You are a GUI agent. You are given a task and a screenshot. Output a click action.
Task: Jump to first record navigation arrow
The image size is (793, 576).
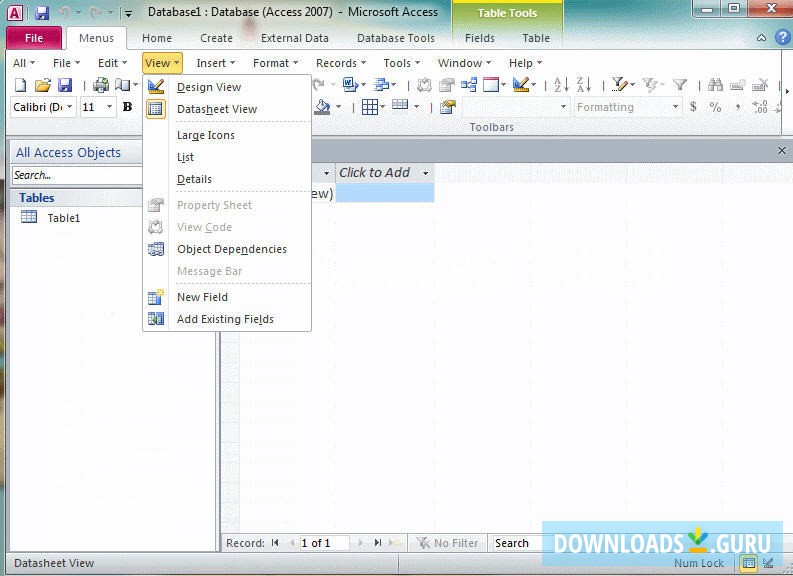[x=275, y=543]
